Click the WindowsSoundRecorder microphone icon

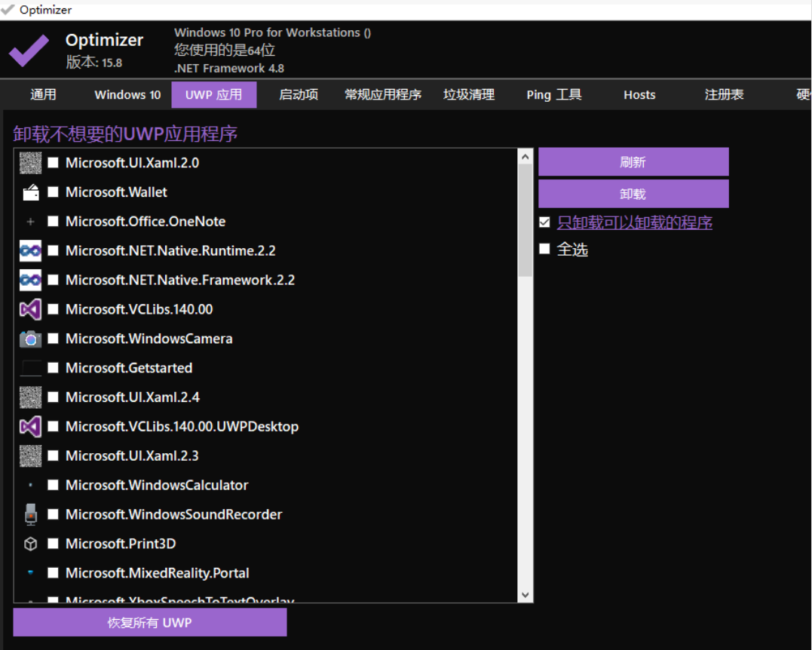coord(31,514)
